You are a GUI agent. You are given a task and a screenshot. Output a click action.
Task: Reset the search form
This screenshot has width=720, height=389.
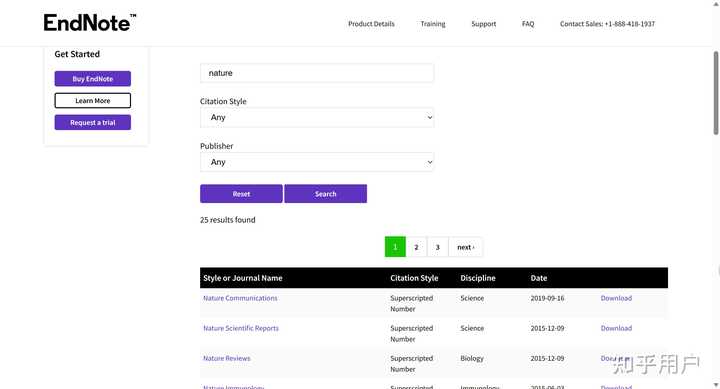coord(241,194)
